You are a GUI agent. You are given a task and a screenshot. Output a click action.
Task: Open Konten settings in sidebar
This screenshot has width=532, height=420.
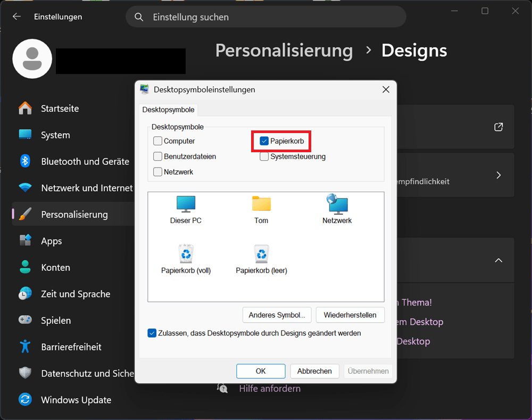coord(73,268)
